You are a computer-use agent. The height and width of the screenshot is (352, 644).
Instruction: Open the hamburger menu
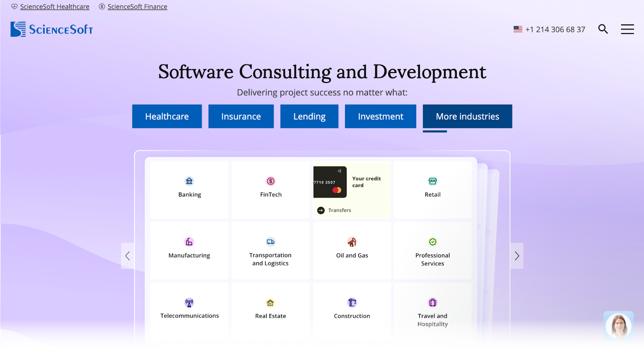pyautogui.click(x=627, y=29)
